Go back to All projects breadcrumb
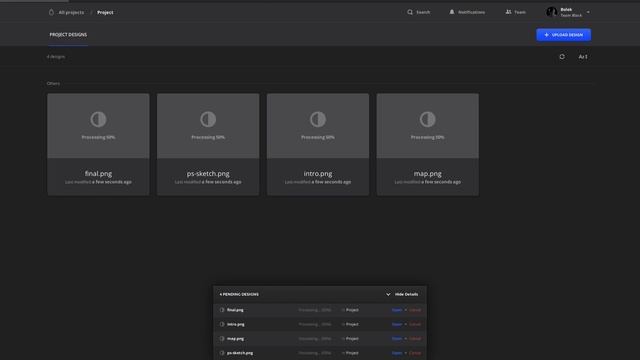640x360 pixels. point(71,13)
